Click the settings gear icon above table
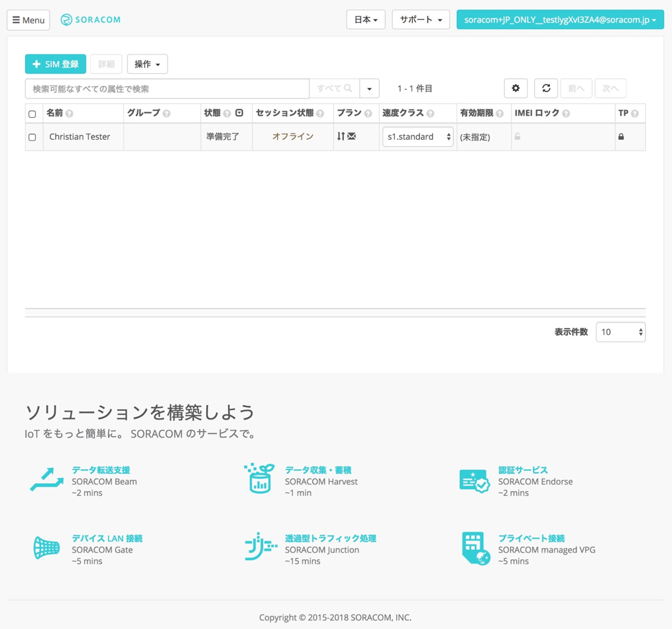This screenshot has width=672, height=629. tap(516, 88)
